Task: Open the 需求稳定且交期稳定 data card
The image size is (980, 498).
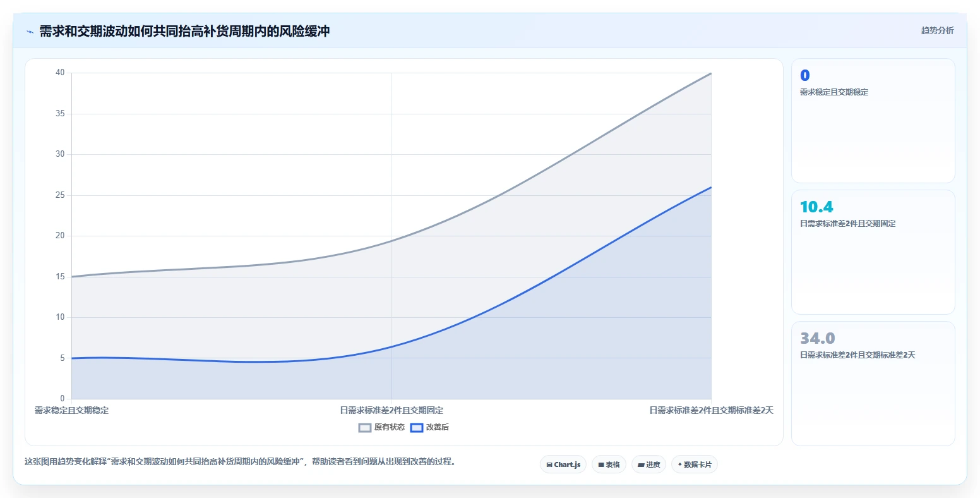Action: pyautogui.click(x=873, y=121)
